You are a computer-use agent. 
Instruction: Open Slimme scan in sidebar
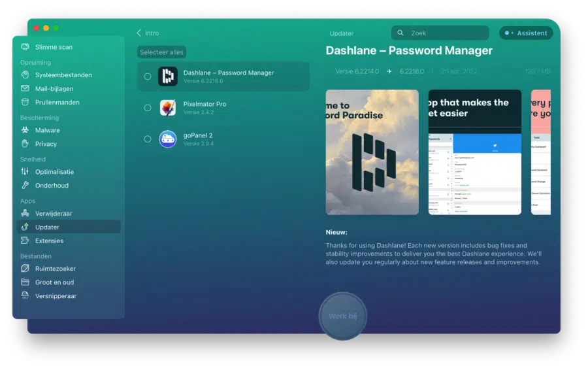point(70,47)
